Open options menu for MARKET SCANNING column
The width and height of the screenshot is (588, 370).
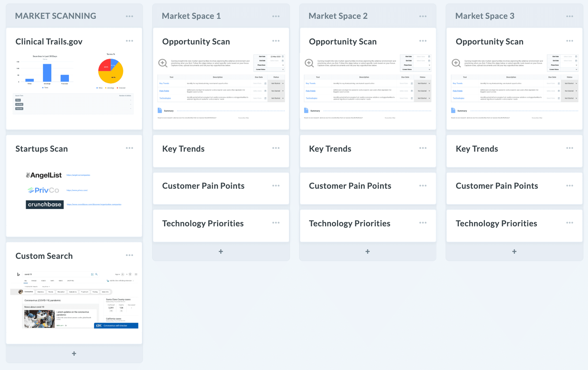click(x=129, y=16)
